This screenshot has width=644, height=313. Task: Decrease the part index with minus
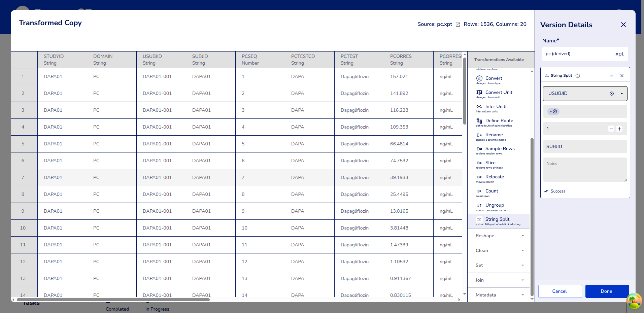pos(611,129)
